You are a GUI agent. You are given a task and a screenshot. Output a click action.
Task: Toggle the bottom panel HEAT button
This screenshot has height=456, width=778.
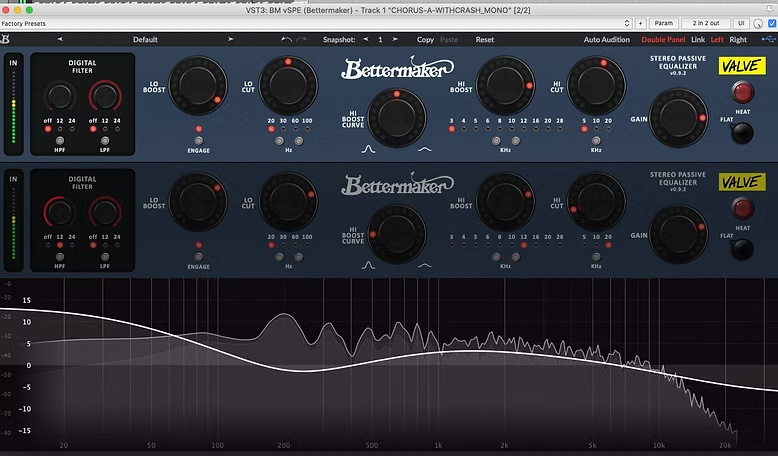click(743, 208)
